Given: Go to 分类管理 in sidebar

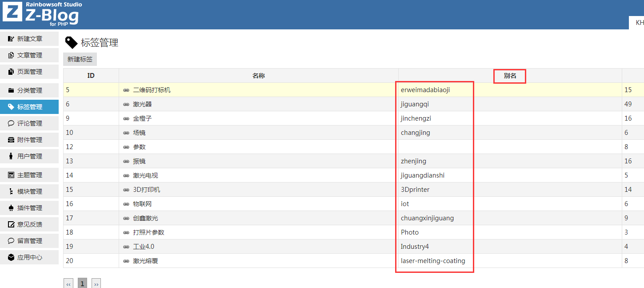Looking at the screenshot, I should pos(29,90).
